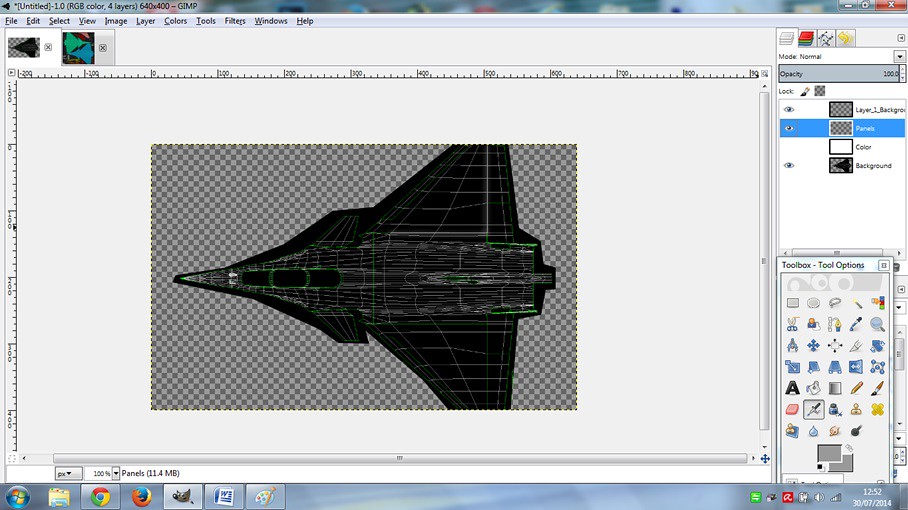The height and width of the screenshot is (510, 908).
Task: Click the layer Opacity slider
Action: coord(839,74)
